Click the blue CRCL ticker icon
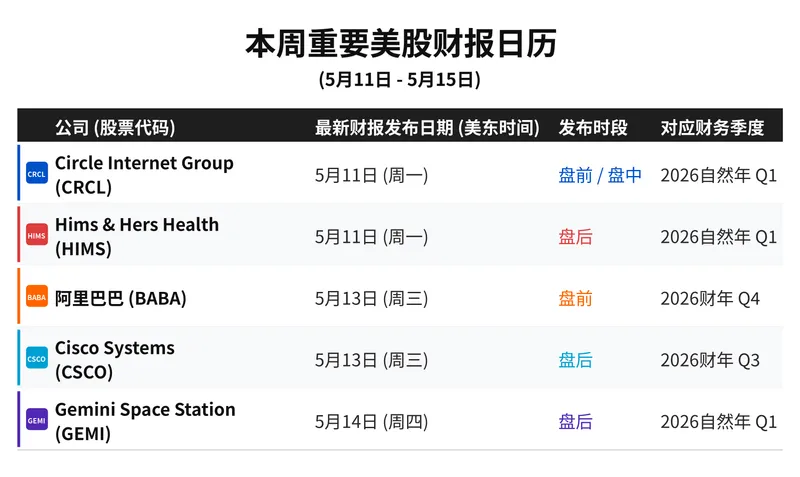Viewport: 800px width, 477px height. pos(37,173)
